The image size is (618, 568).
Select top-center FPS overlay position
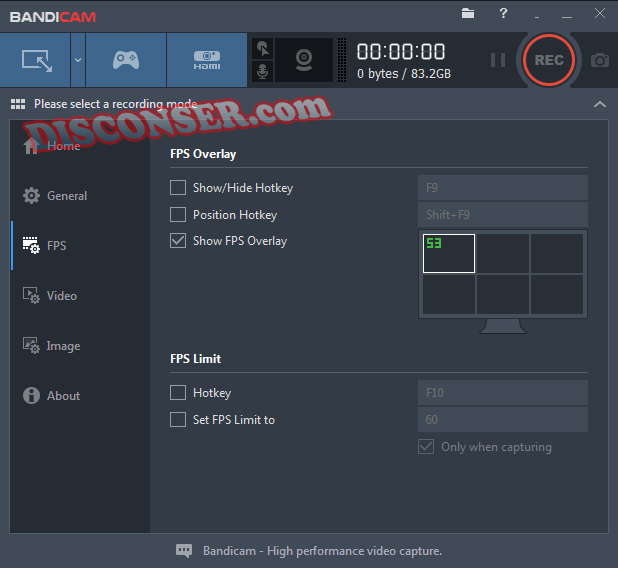tap(503, 253)
